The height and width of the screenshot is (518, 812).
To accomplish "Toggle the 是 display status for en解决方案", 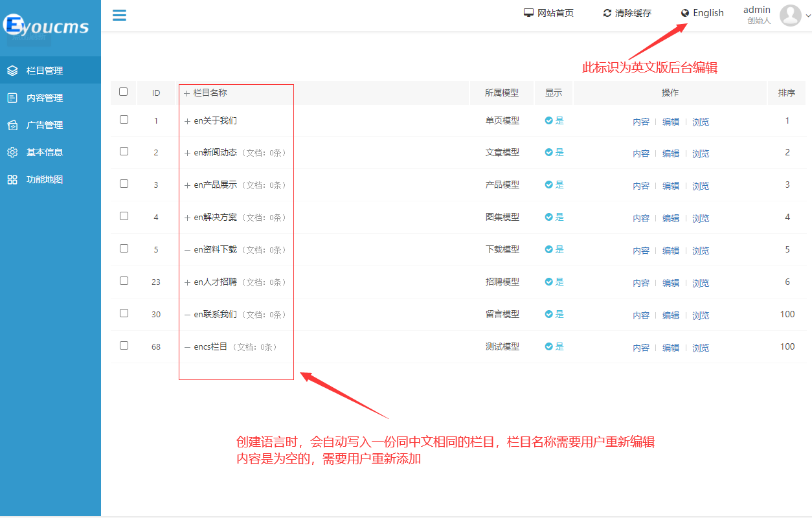I will click(x=554, y=217).
